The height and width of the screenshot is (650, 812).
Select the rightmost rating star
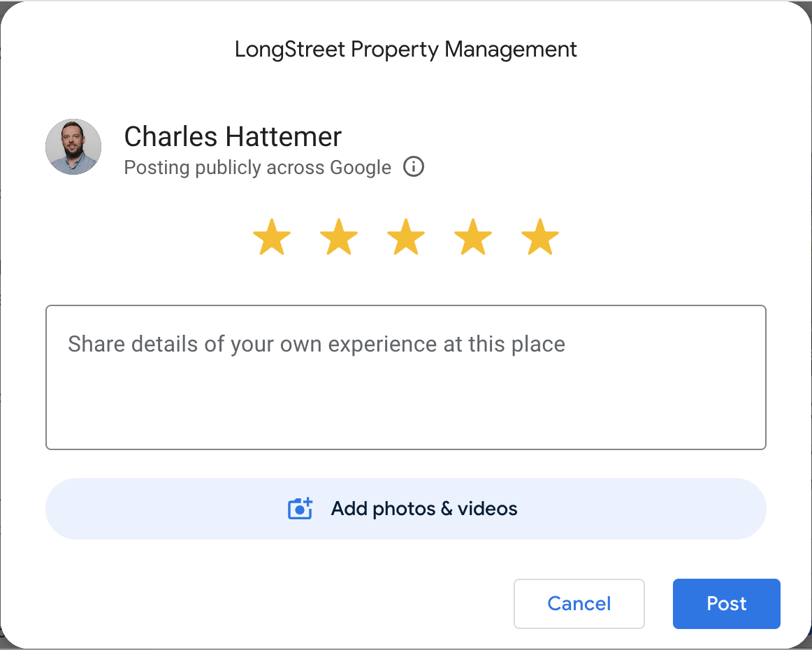point(539,237)
